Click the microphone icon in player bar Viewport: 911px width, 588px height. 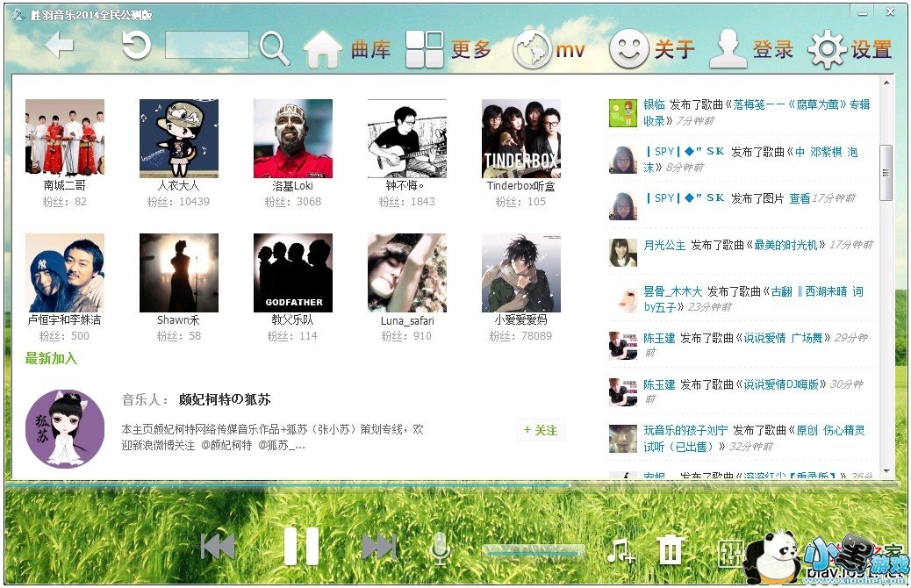(440, 548)
